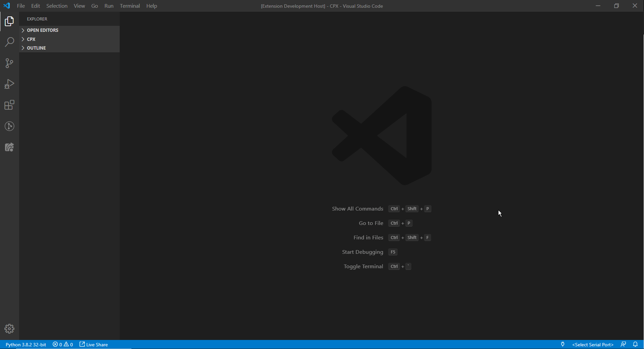Click the plug icon in status bar

point(563,344)
